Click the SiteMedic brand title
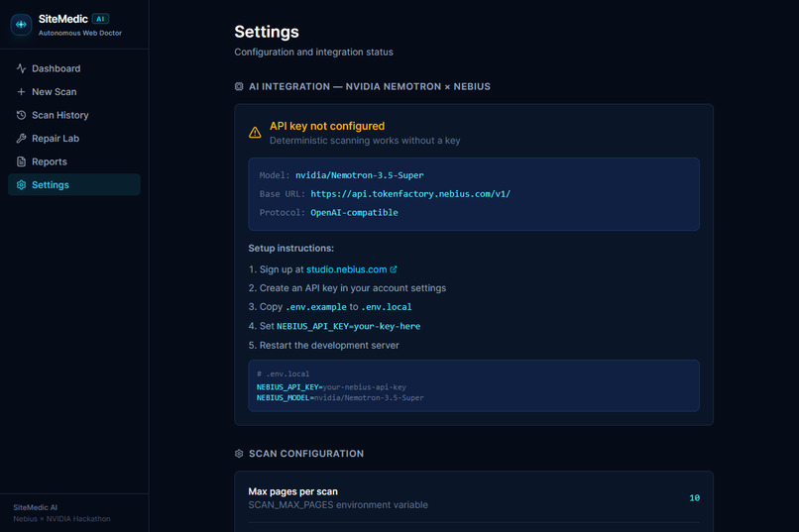The height and width of the screenshot is (532, 799). pyautogui.click(x=63, y=19)
